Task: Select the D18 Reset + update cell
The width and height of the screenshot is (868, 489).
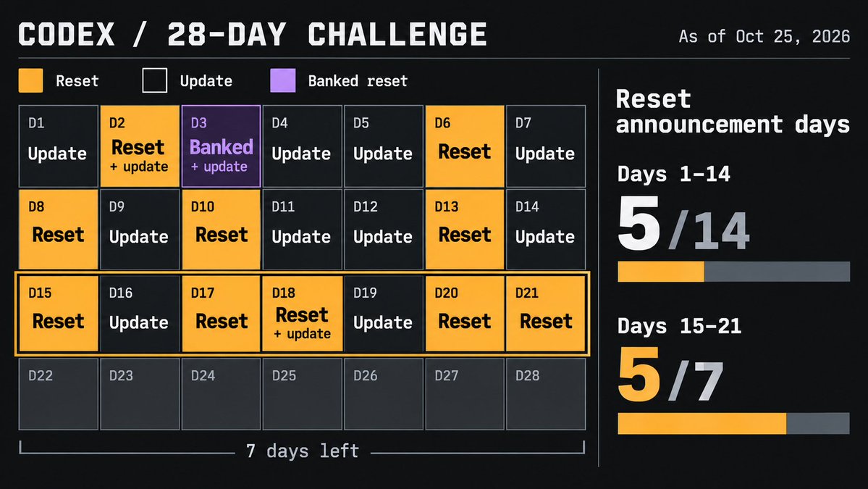Action: pyautogui.click(x=303, y=314)
